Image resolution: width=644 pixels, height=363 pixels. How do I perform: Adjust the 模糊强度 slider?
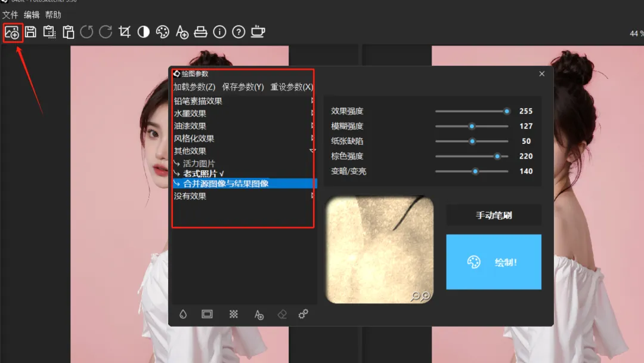click(x=472, y=126)
